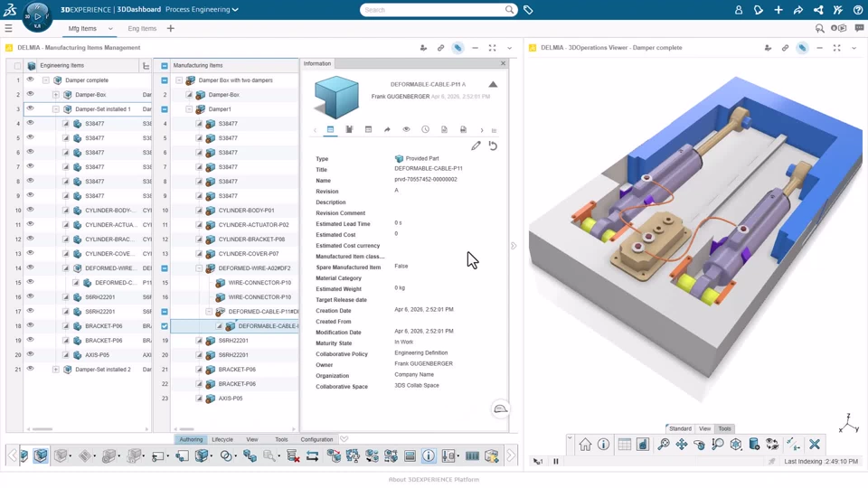The width and height of the screenshot is (868, 488).
Task: Open the hamburger menu at top left
Action: [x=8, y=28]
